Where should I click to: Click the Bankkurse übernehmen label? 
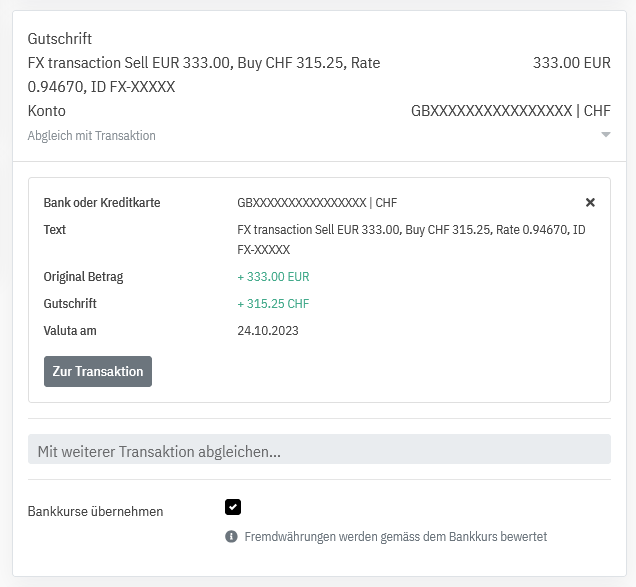[95, 512]
